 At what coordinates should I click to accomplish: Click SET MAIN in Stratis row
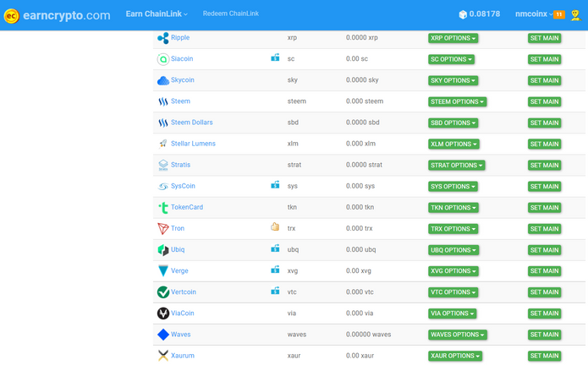click(544, 165)
